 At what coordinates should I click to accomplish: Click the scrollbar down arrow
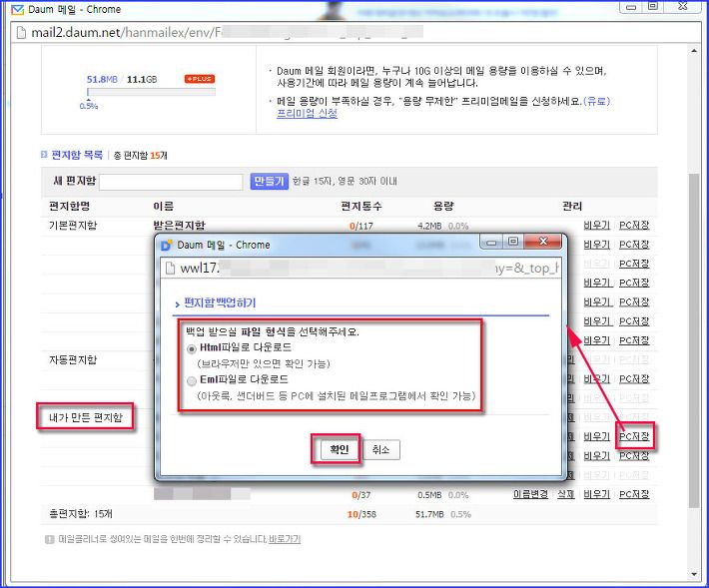pyautogui.click(x=694, y=574)
